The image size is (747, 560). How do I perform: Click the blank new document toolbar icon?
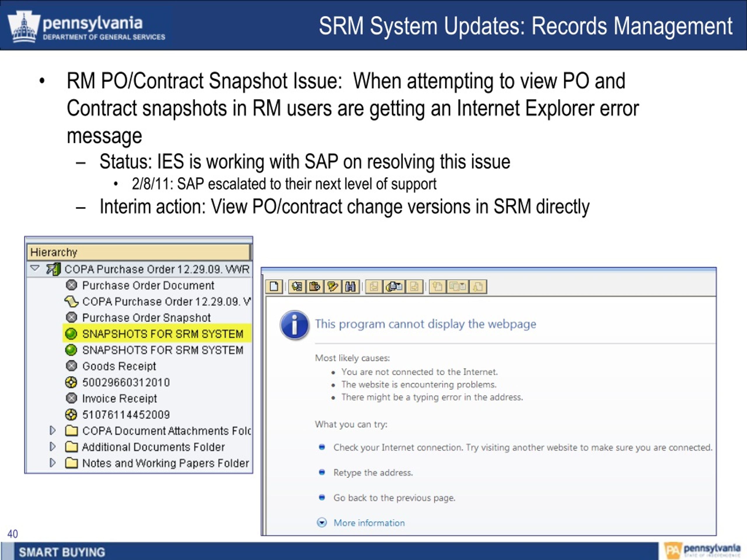click(x=274, y=287)
